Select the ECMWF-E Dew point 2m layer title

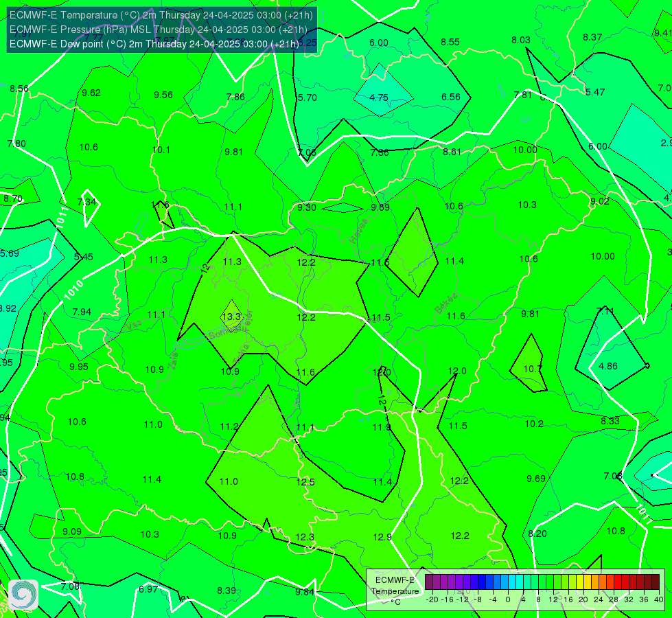(x=154, y=44)
